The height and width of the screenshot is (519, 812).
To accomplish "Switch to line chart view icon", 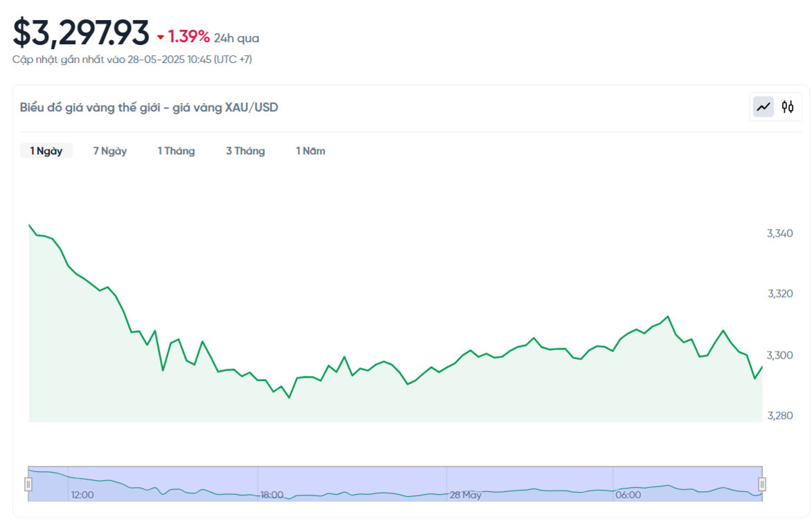I will click(764, 107).
